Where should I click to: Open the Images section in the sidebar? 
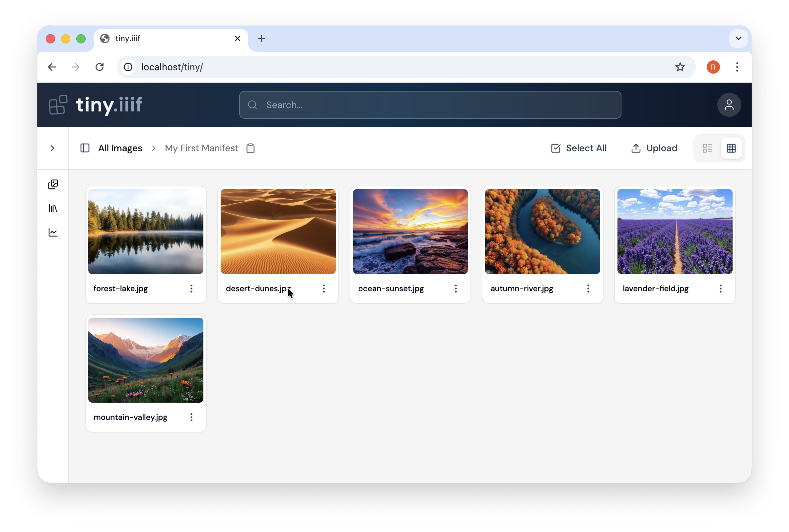[53, 184]
